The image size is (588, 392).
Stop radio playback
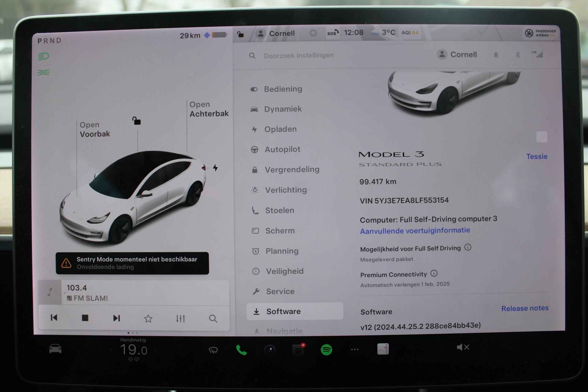click(85, 318)
